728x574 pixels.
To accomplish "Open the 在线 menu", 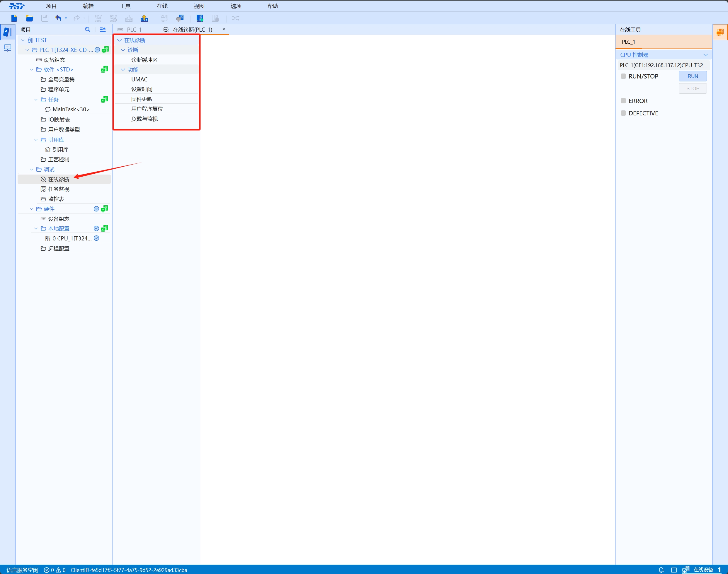I will 162,6.
